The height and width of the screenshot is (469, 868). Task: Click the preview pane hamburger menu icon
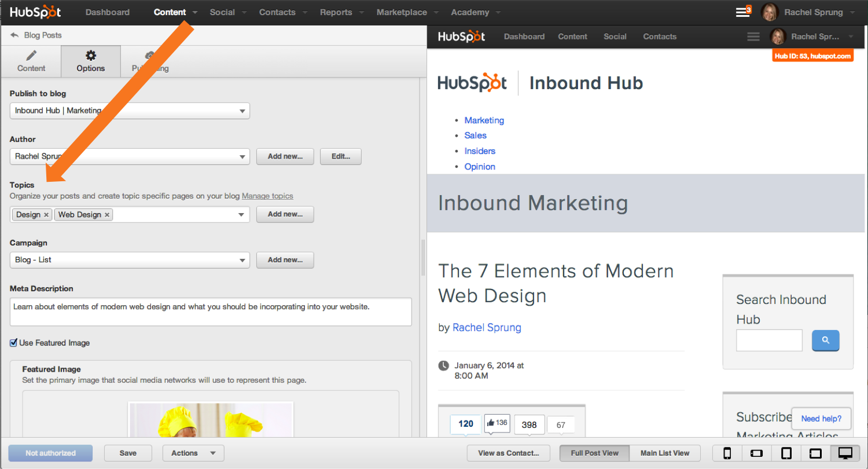753,36
